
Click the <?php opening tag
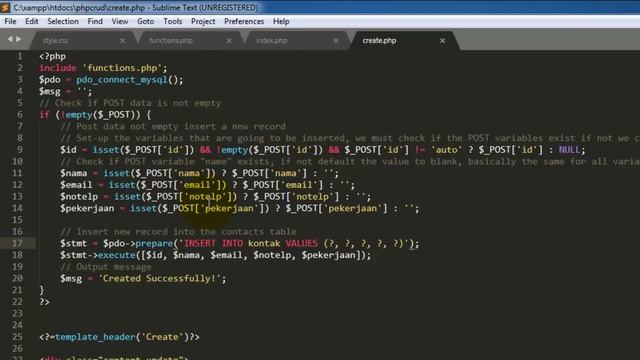tap(53, 56)
